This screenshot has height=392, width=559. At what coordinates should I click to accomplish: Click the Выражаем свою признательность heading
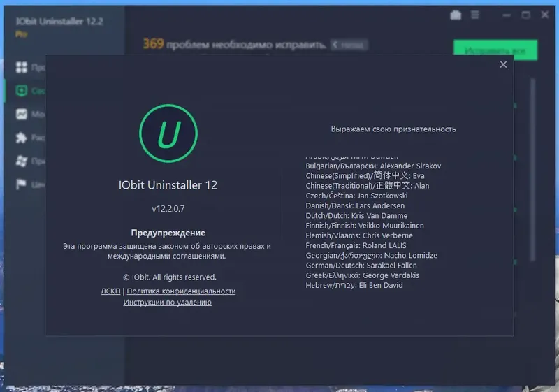coord(393,129)
